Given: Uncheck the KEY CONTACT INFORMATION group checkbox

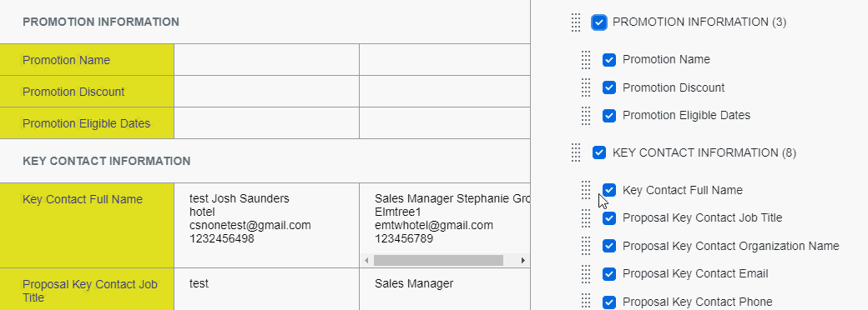Looking at the screenshot, I should click(599, 152).
